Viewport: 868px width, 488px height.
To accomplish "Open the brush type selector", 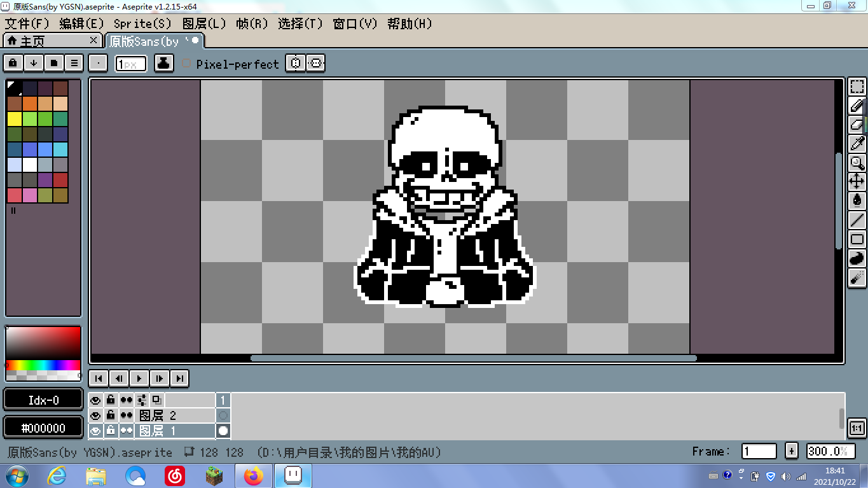I will (x=98, y=63).
